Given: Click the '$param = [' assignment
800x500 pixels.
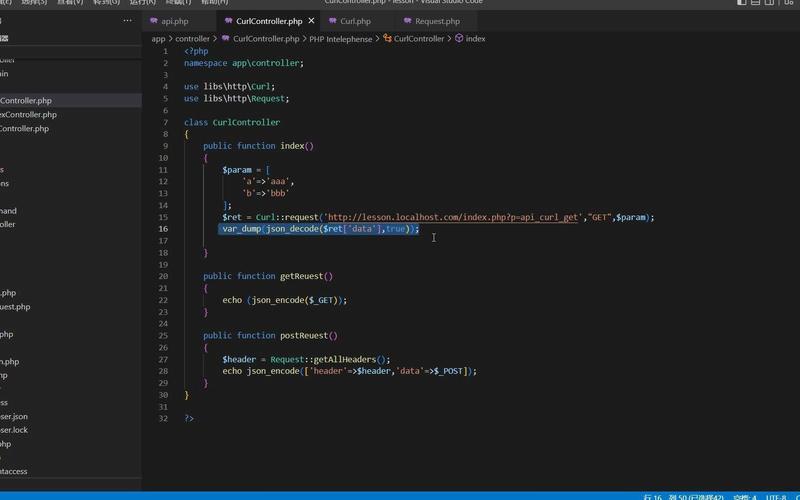Looking at the screenshot, I should coord(246,170).
